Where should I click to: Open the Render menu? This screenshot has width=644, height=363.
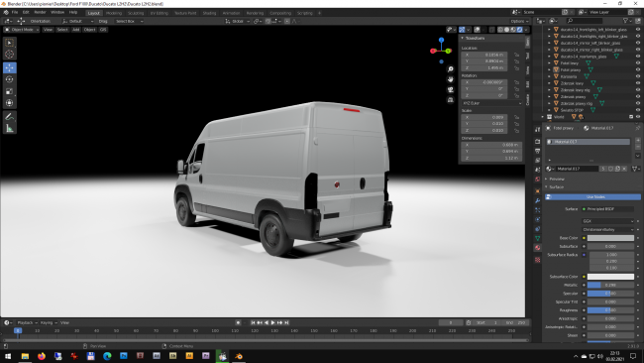(40, 13)
